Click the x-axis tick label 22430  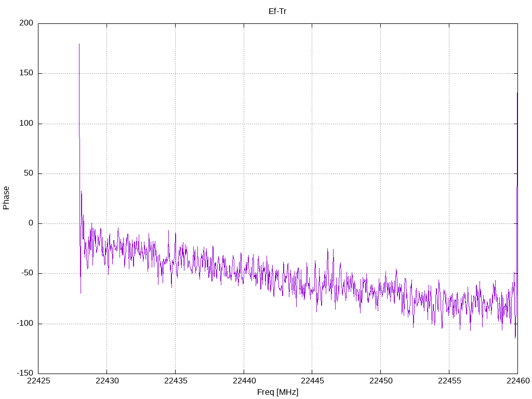click(x=107, y=381)
